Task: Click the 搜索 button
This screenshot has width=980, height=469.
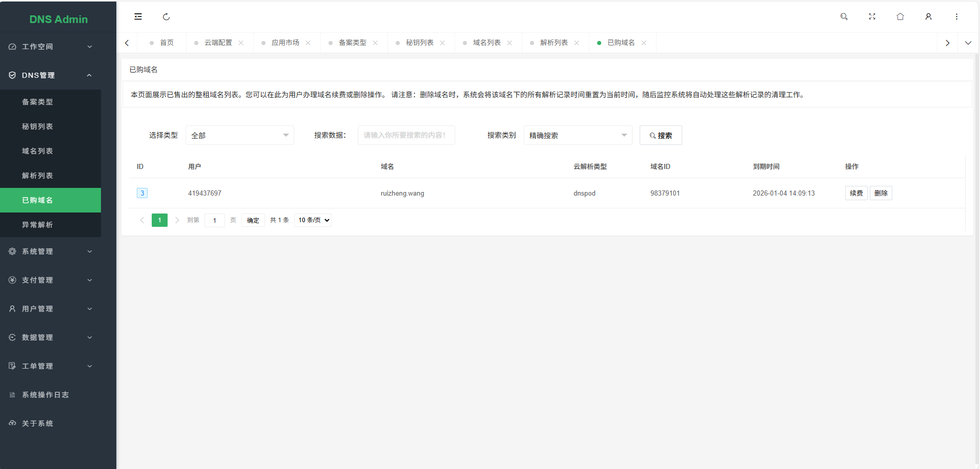Action: [x=660, y=135]
